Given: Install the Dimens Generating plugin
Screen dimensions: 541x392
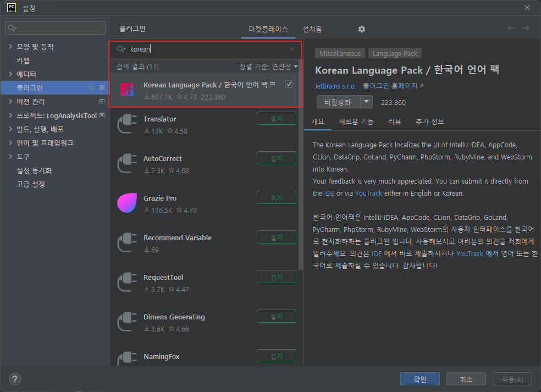Looking at the screenshot, I should [277, 317].
